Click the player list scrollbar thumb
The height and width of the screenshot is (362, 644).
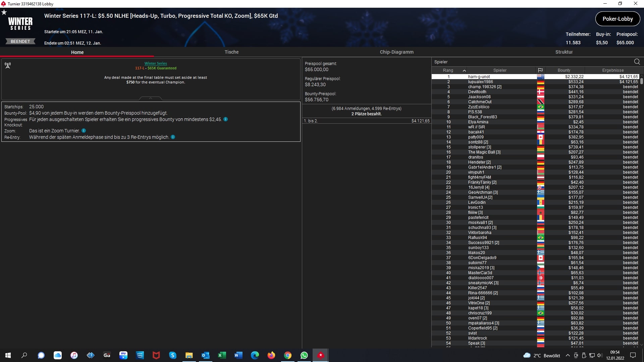click(641, 80)
